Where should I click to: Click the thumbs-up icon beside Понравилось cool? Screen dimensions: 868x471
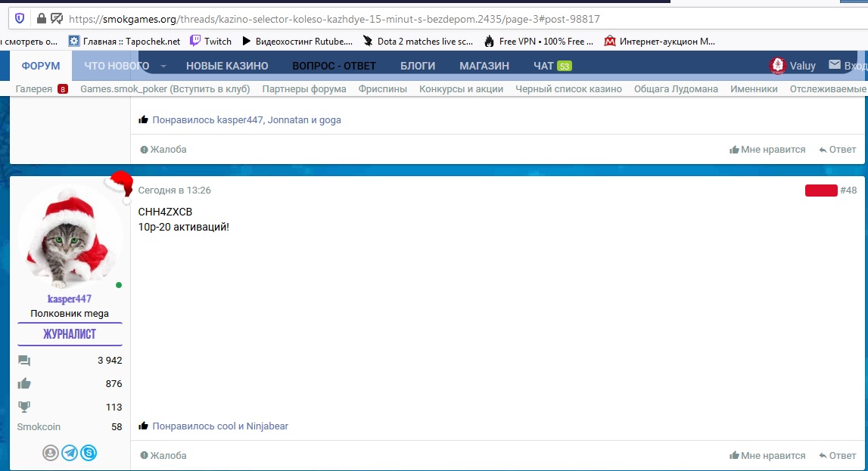143,426
